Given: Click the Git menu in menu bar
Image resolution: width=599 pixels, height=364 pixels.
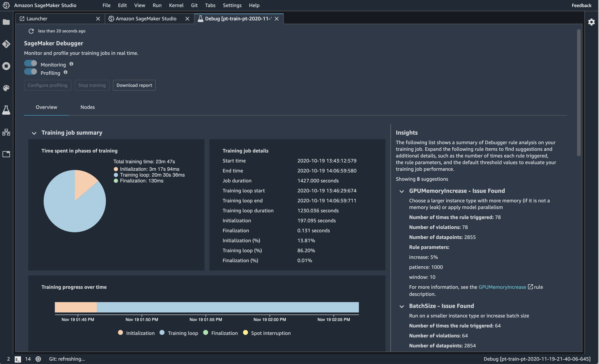Looking at the screenshot, I should [x=194, y=5].
